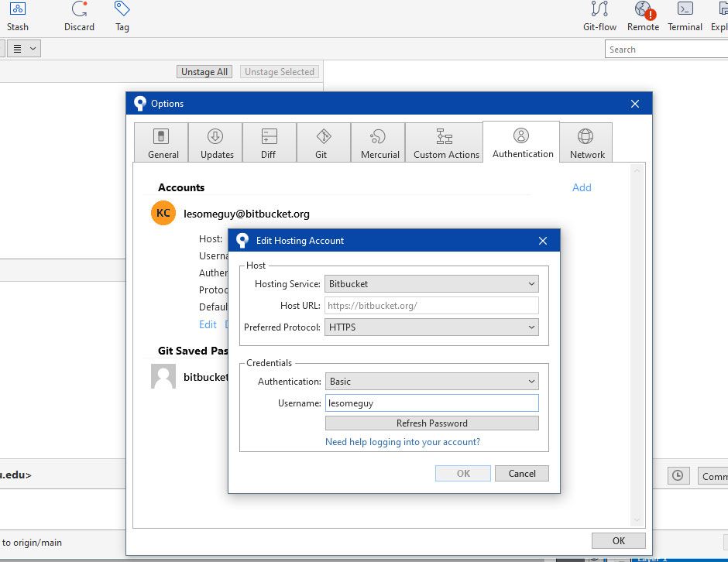The height and width of the screenshot is (562, 728).
Task: Click OK in Edit Hosting Account
Action: (x=463, y=473)
